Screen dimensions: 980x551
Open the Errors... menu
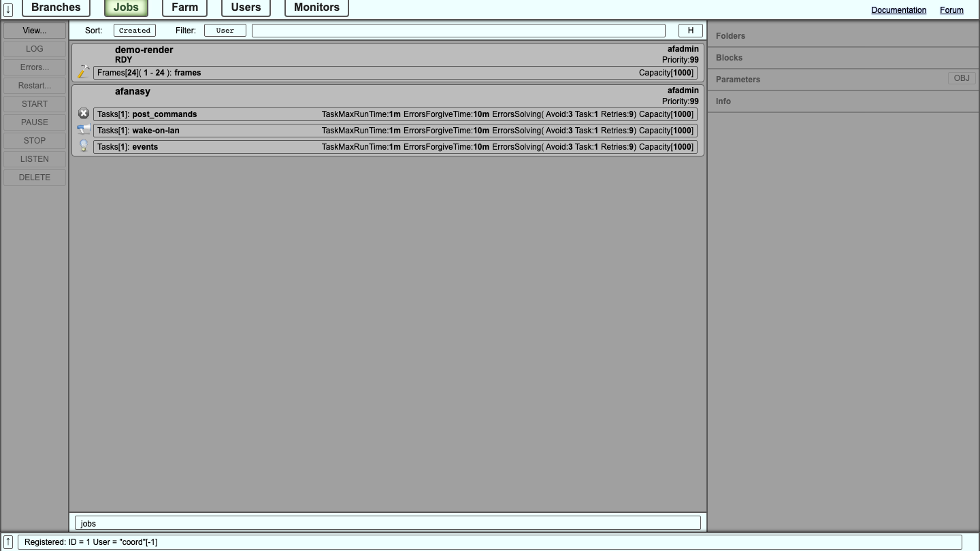[x=35, y=67]
